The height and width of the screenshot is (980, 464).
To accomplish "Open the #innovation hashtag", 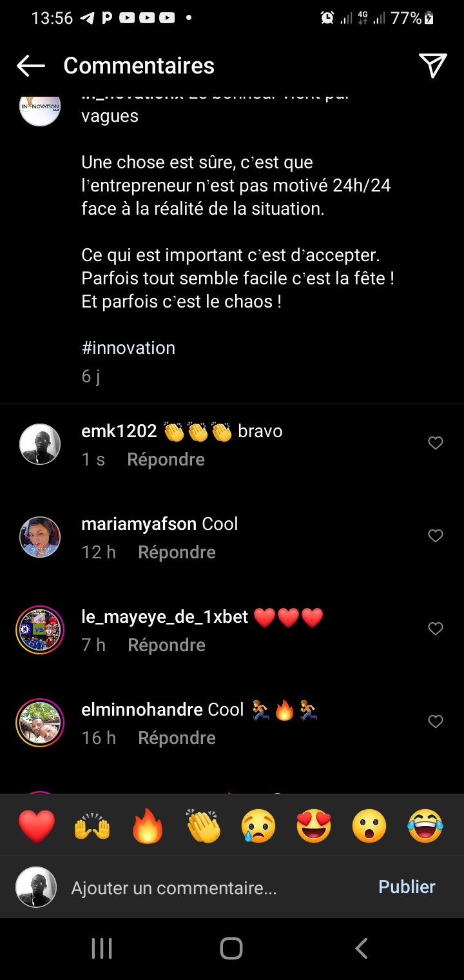I will click(128, 348).
